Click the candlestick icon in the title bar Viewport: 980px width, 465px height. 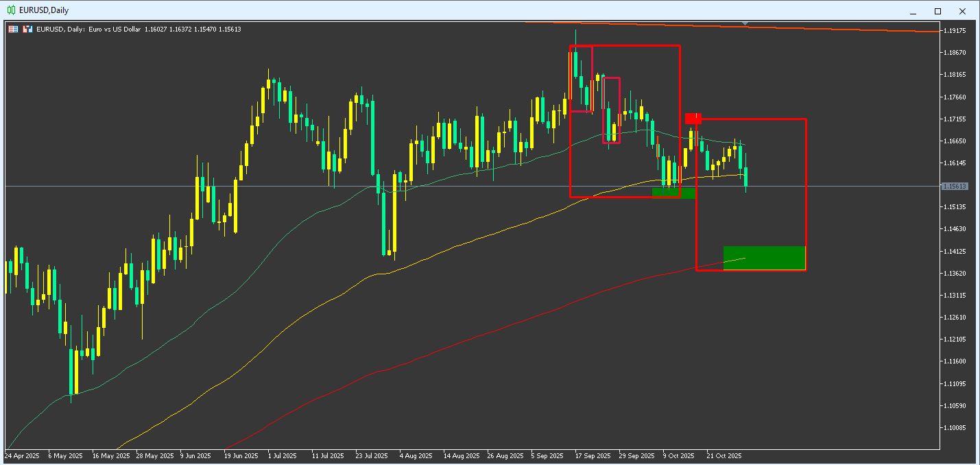point(12,10)
